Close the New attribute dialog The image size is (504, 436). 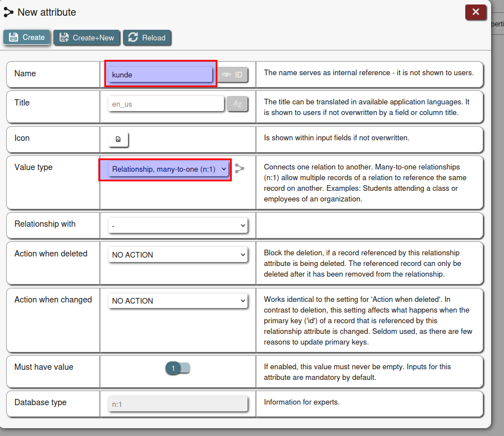[475, 12]
